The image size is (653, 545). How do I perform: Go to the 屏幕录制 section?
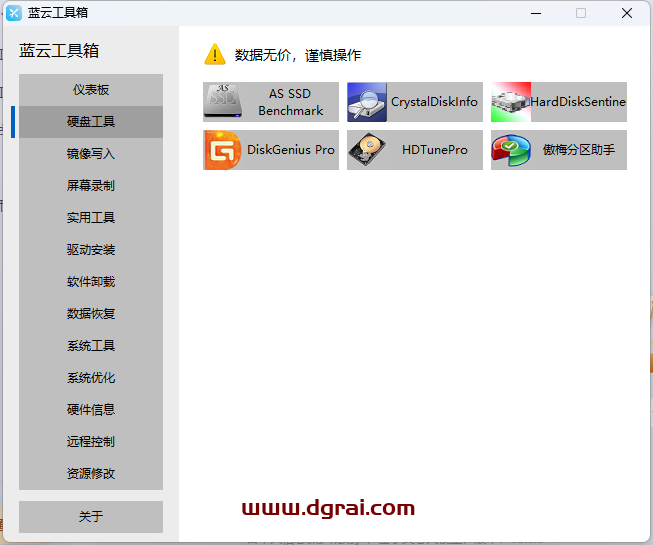[91, 186]
